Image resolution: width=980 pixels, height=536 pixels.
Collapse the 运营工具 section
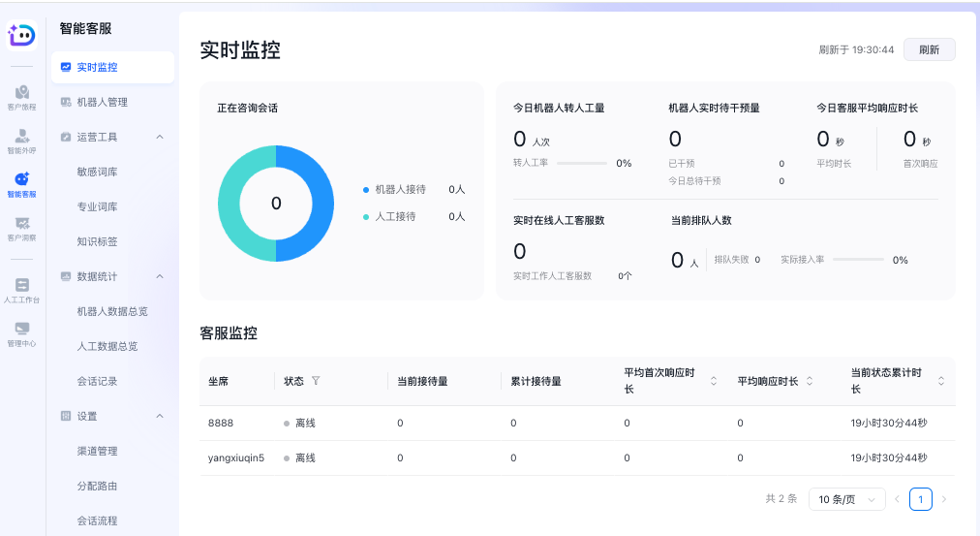coord(160,137)
